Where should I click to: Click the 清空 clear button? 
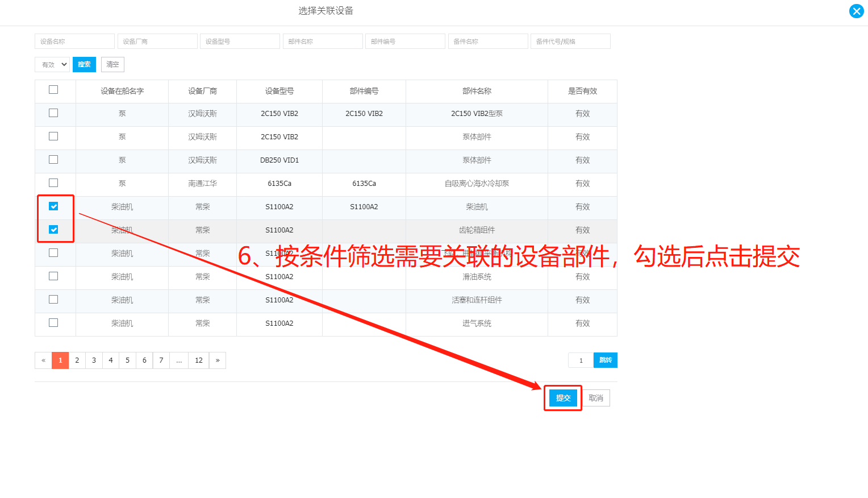(x=112, y=64)
